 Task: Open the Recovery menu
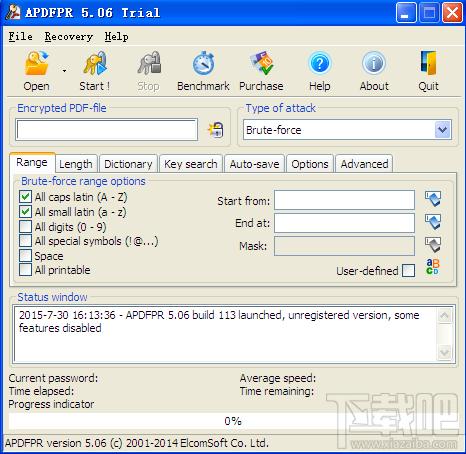click(x=69, y=36)
